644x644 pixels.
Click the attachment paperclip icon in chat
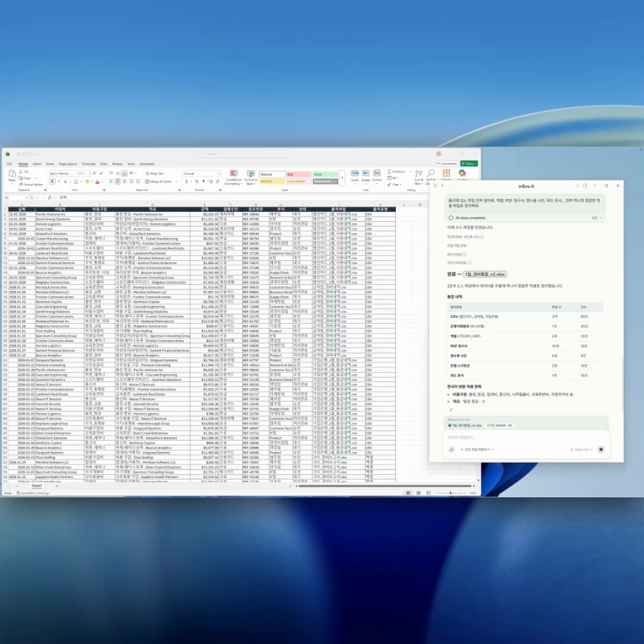coord(452,449)
